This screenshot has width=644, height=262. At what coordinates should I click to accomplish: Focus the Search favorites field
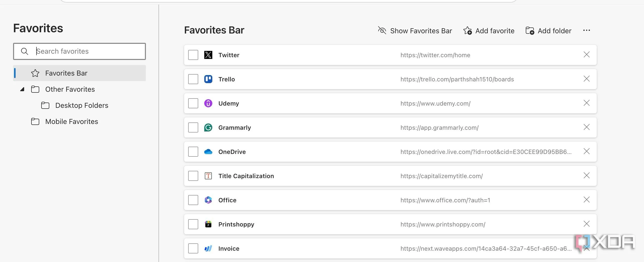point(79,51)
